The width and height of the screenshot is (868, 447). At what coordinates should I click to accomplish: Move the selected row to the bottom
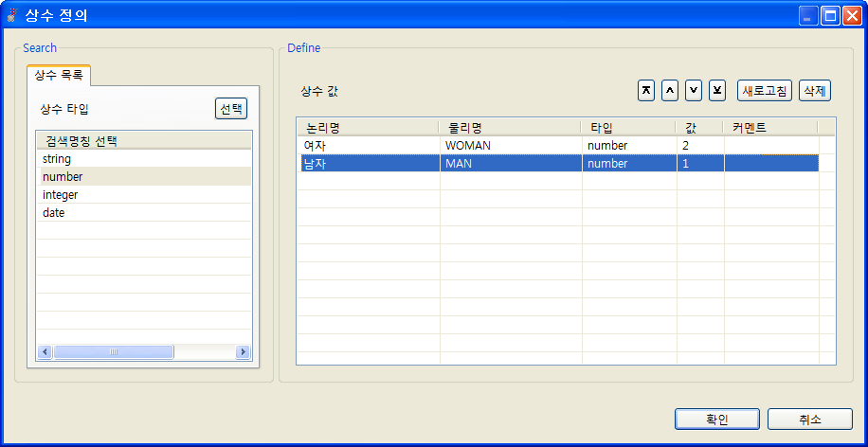pos(717,90)
